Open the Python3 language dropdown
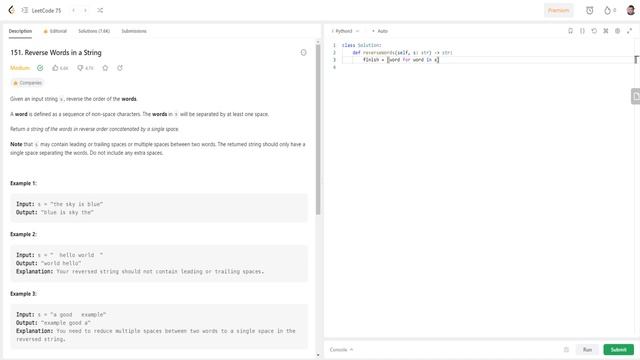The height and width of the screenshot is (360, 640). click(x=345, y=31)
